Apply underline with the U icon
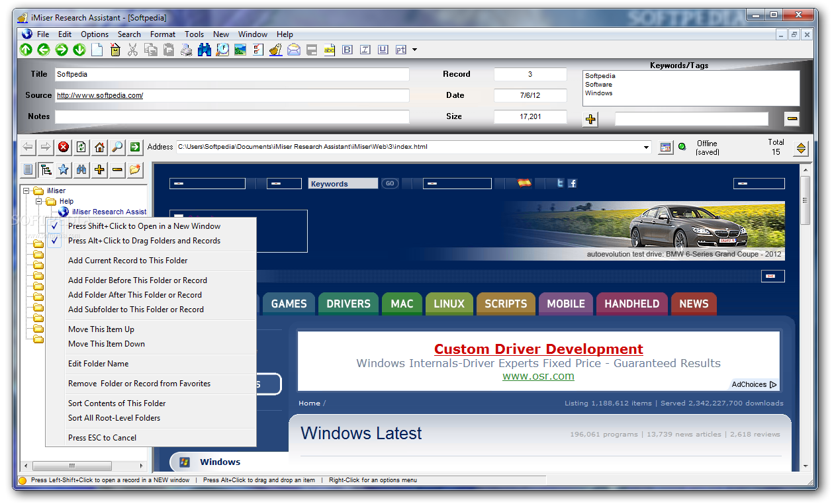Image resolution: width=832 pixels, height=504 pixels. tap(383, 50)
